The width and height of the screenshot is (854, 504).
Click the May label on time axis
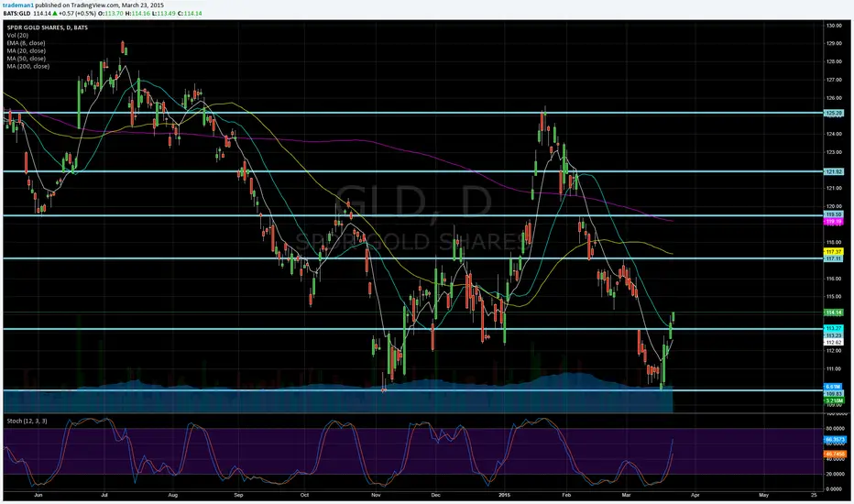pyautogui.click(x=763, y=495)
